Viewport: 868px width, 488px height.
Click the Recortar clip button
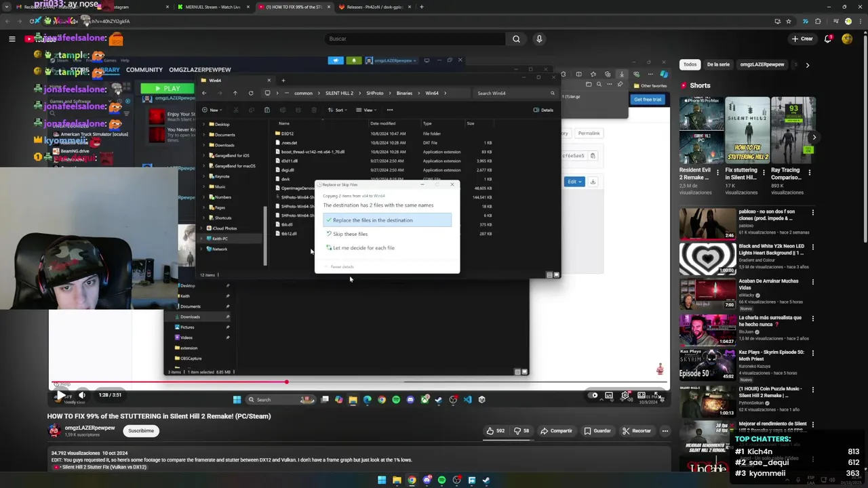[636, 430]
